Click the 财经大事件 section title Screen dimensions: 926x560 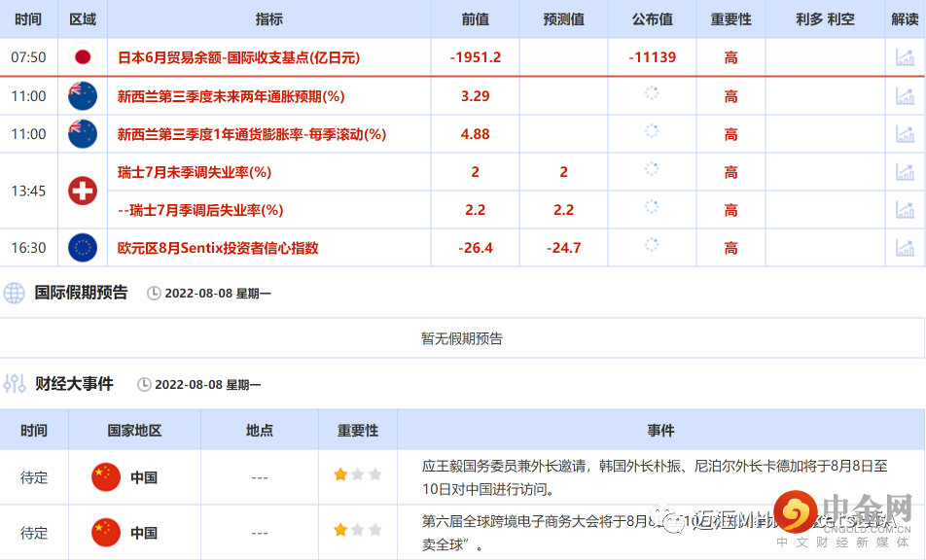pyautogui.click(x=74, y=384)
